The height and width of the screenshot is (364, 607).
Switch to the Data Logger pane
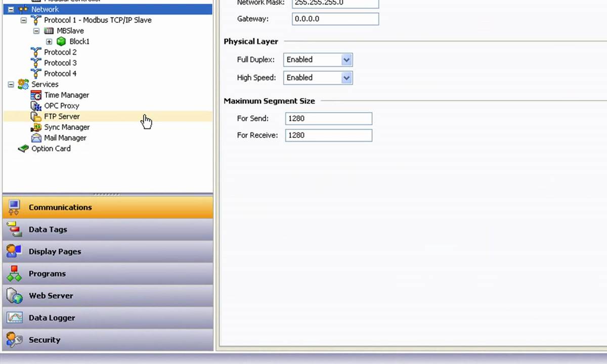pos(108,317)
